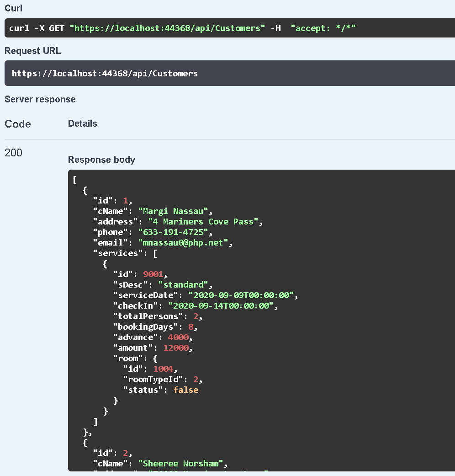Click the address value "4 Mariners Cove Pass"
This screenshot has width=455, height=476.
[x=203, y=222]
